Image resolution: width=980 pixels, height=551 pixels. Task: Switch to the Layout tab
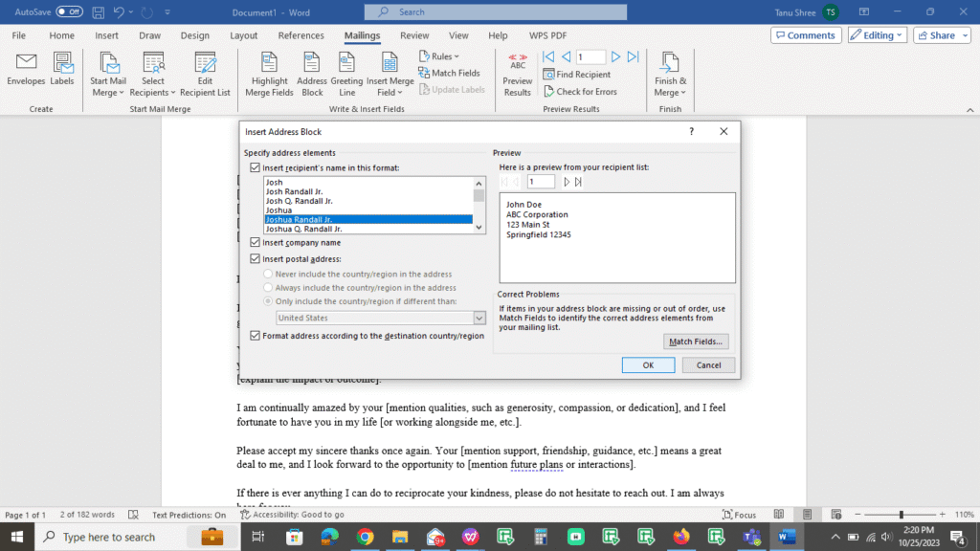click(243, 35)
